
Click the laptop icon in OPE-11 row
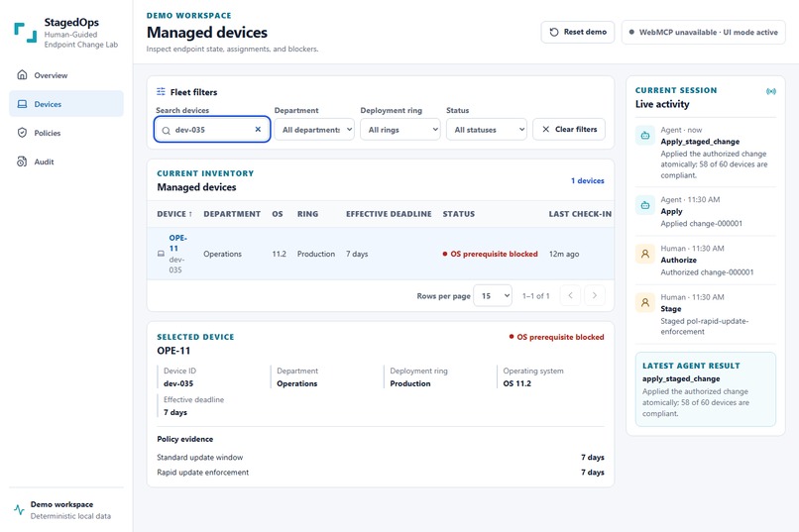(161, 254)
